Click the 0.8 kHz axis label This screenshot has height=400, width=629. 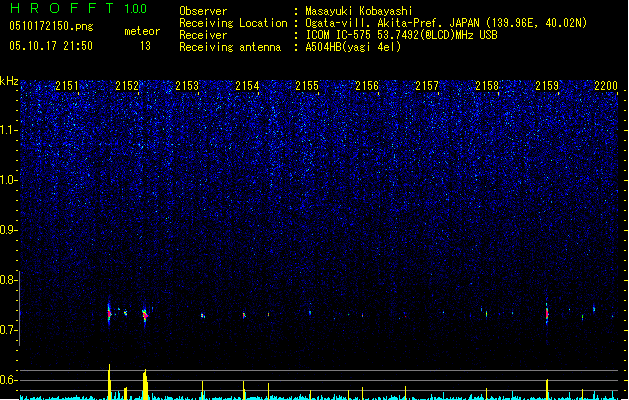tap(8, 280)
